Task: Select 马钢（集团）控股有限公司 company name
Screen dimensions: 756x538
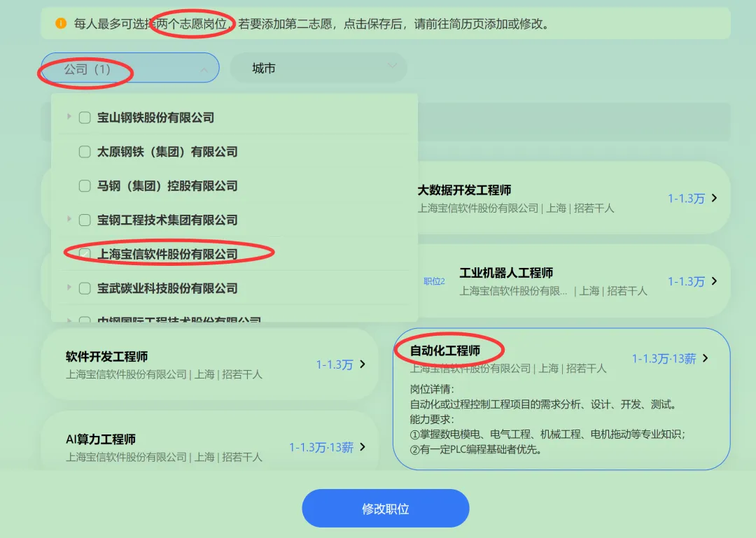Action: point(167,186)
